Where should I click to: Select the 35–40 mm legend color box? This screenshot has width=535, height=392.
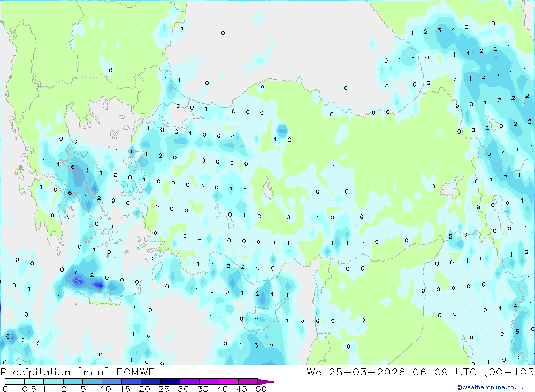click(209, 381)
